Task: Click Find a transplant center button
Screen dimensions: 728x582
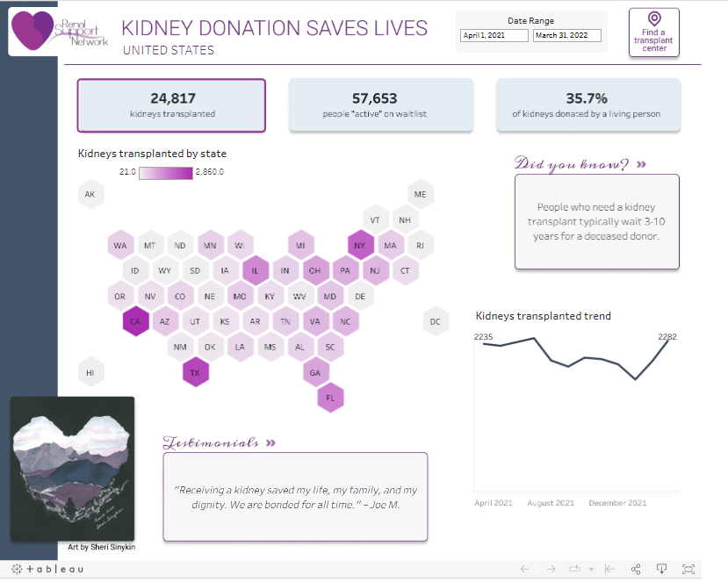Action: pos(654,32)
